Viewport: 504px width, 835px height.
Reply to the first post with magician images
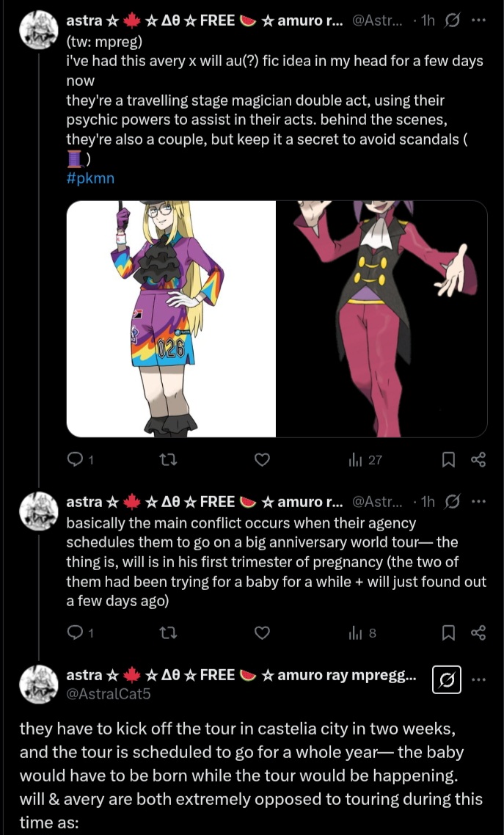point(75,459)
